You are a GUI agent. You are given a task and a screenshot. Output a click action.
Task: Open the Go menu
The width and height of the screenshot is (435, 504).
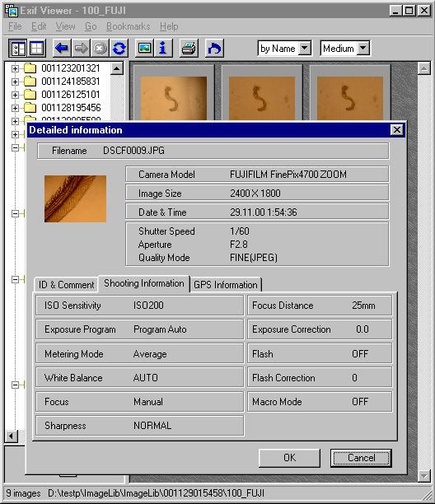point(91,26)
